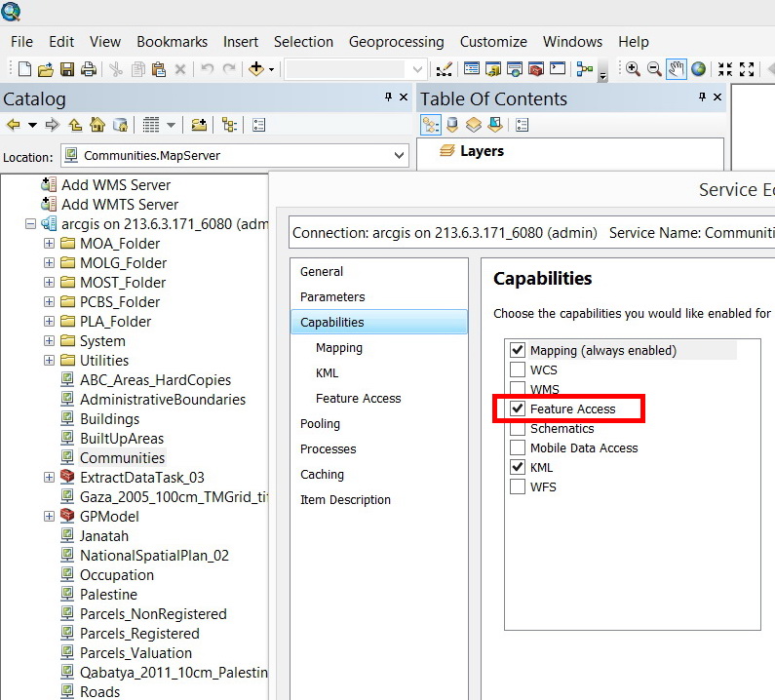Activate the Pan hand tool

[x=676, y=69]
